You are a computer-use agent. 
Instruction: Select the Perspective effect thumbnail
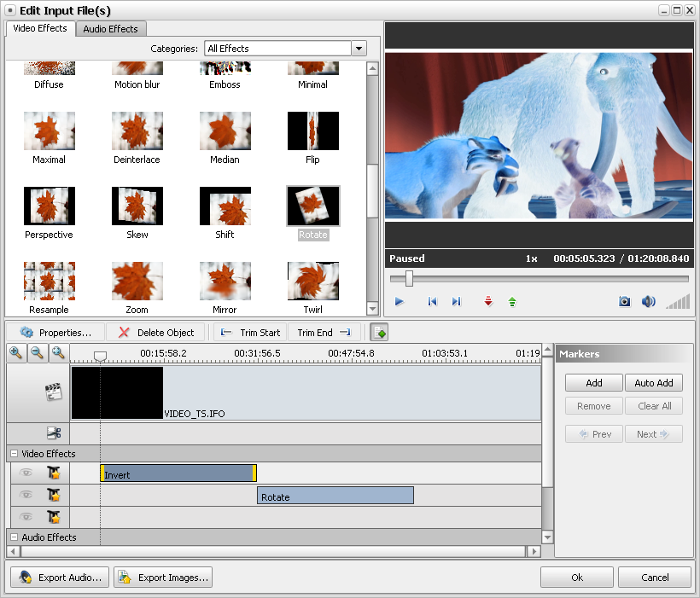pyautogui.click(x=50, y=206)
